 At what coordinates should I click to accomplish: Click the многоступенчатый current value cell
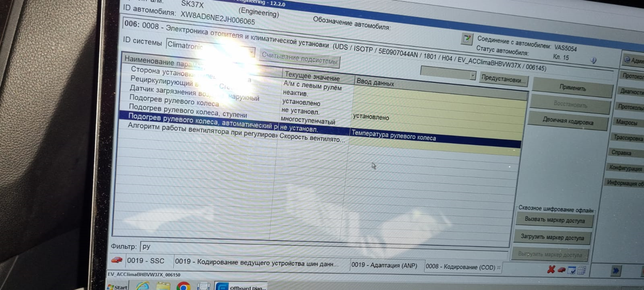pos(308,120)
